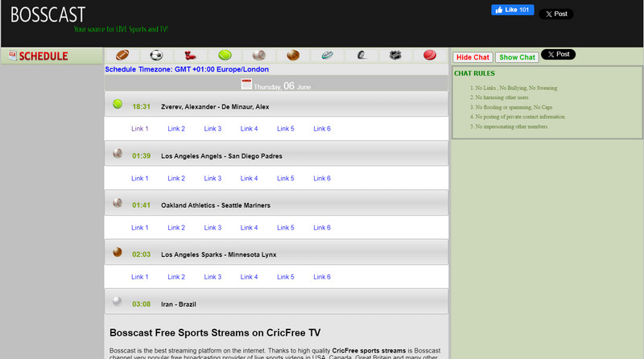The width and height of the screenshot is (644, 359).
Task: Select the baseball filter icon
Action: point(258,55)
